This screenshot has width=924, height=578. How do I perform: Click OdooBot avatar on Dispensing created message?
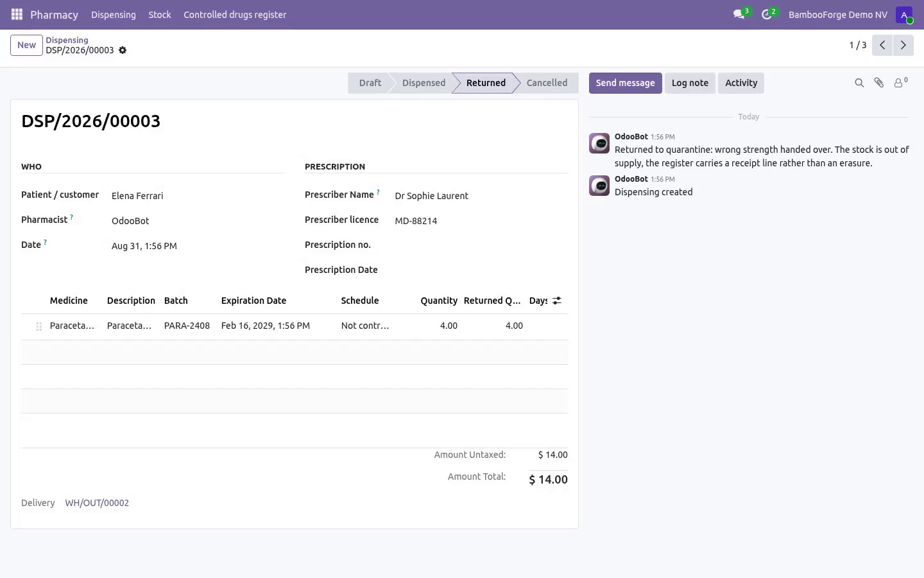point(599,186)
